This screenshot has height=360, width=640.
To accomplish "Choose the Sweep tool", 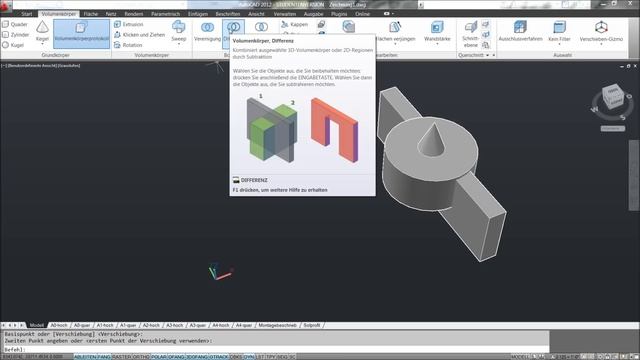I will pyautogui.click(x=178, y=31).
